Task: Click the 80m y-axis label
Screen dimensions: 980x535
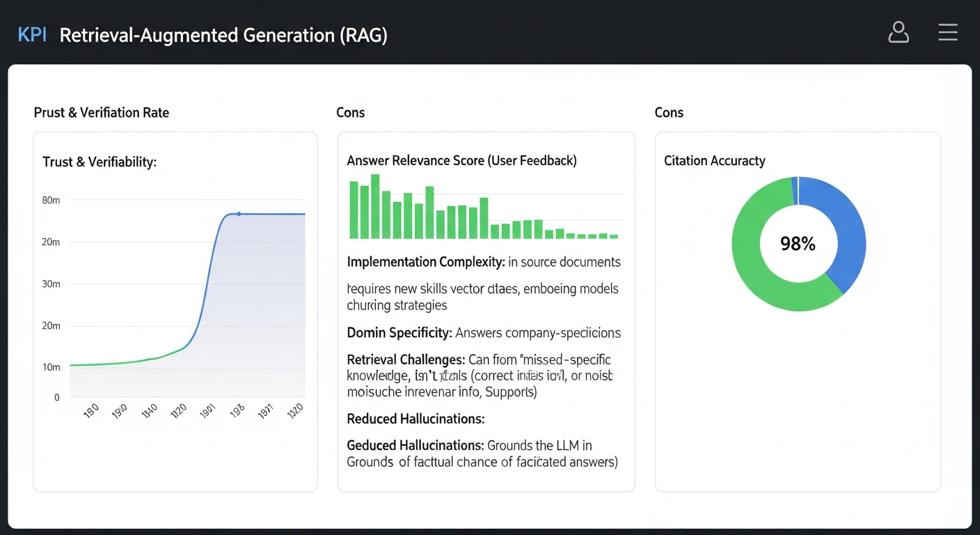Action: pos(52,201)
